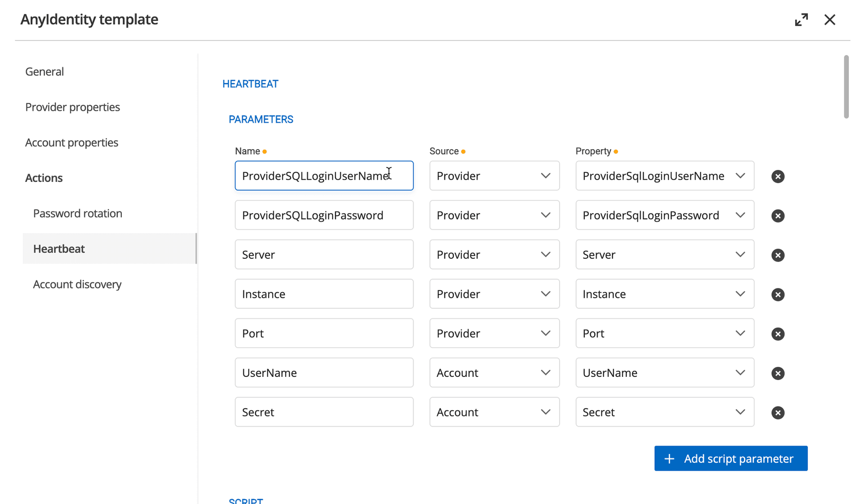Remove the Server parameter row
Viewport: 863px width, 504px height.
[778, 255]
